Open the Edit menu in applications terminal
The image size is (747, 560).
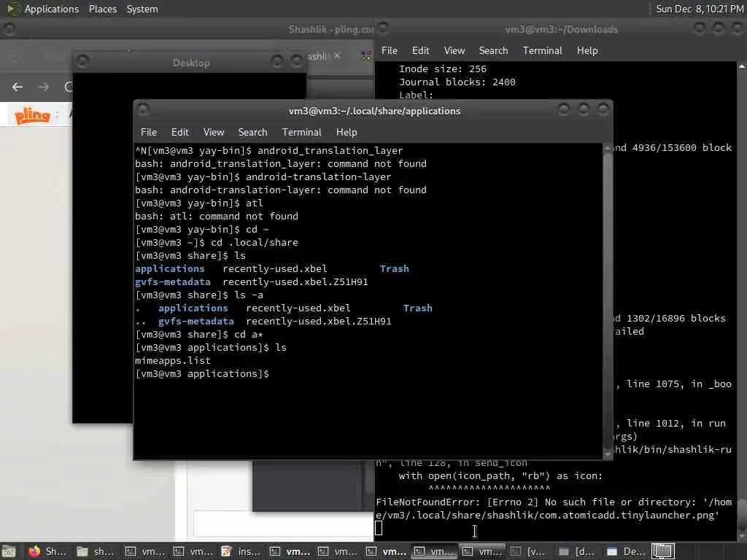[179, 133]
